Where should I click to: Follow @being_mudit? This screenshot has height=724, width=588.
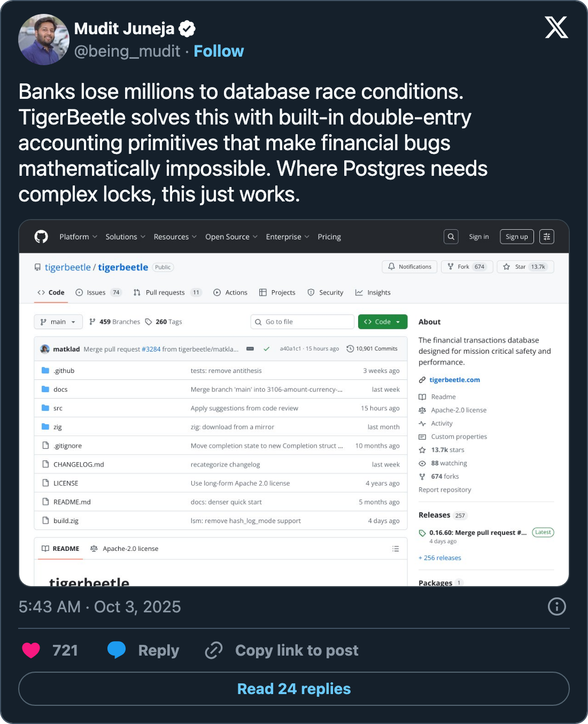[218, 51]
